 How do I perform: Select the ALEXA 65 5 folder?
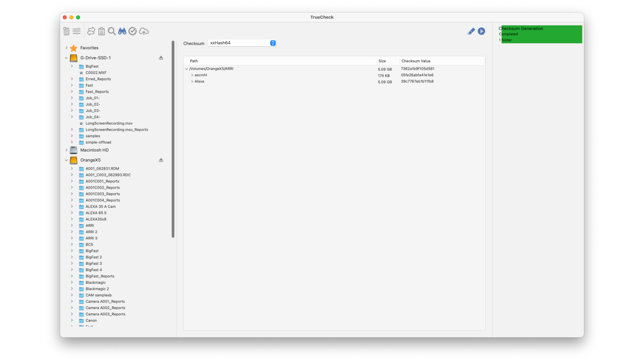(x=96, y=213)
